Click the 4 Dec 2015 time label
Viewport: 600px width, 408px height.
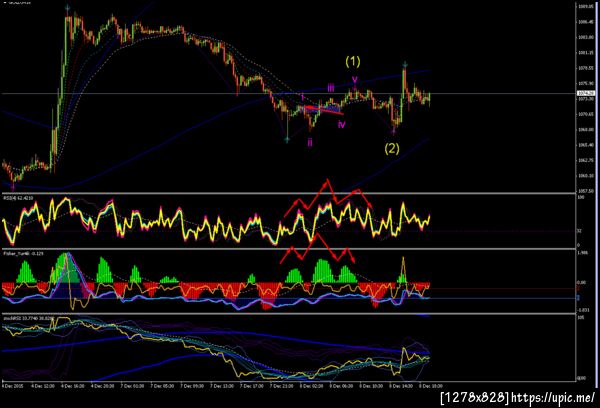click(x=13, y=386)
